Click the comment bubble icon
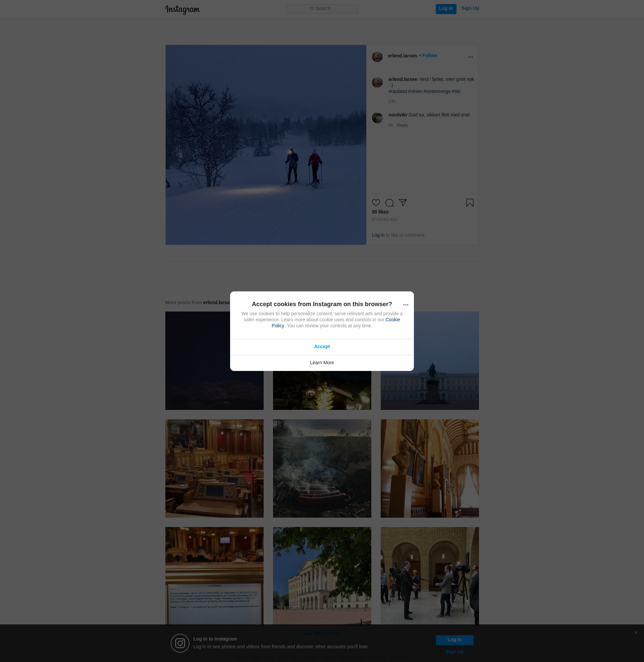Viewport: 644px width, 662px height. click(389, 203)
